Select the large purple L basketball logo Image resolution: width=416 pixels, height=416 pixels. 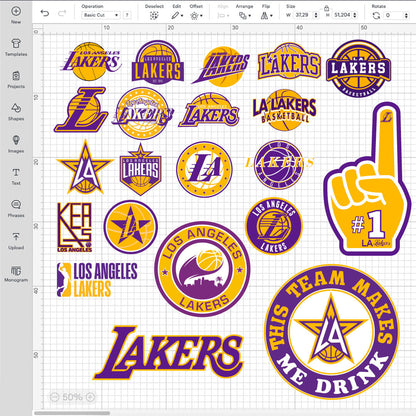click(x=81, y=110)
